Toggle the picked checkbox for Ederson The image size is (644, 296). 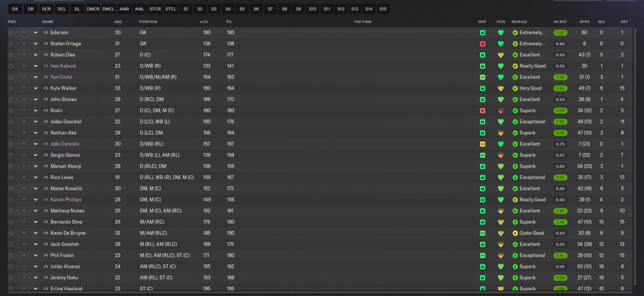[11, 33]
